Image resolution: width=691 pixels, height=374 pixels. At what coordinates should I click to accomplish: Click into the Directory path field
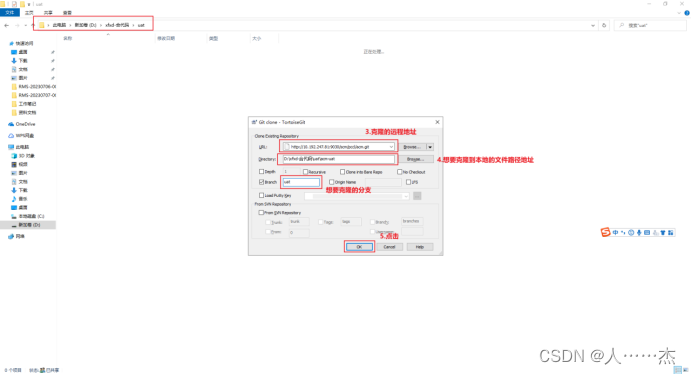338,159
